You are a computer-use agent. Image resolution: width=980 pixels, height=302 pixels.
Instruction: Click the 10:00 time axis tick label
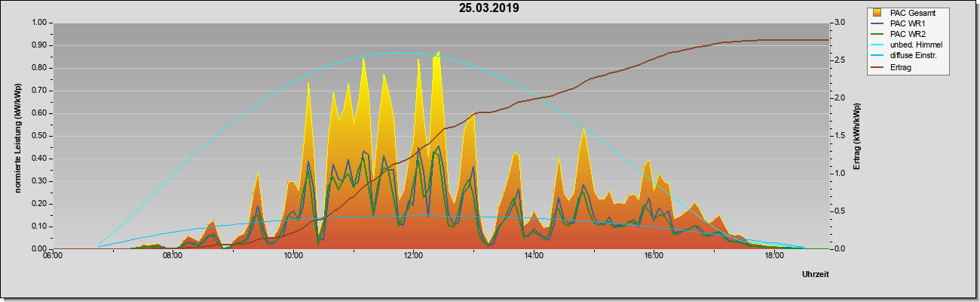coord(293,256)
